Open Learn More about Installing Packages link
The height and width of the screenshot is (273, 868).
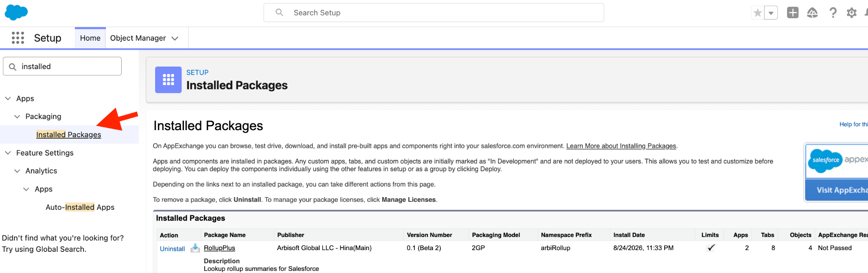[x=621, y=146]
